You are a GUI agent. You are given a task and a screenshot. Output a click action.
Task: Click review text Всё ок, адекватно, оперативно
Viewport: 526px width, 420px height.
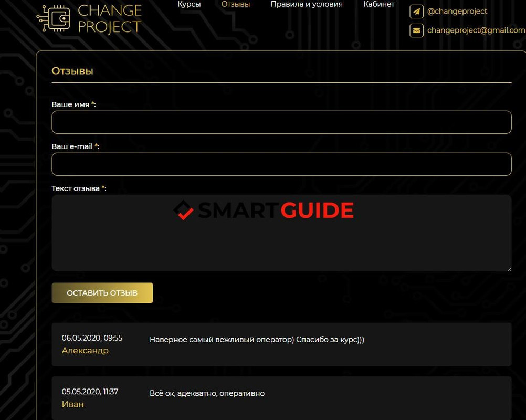[x=207, y=393]
